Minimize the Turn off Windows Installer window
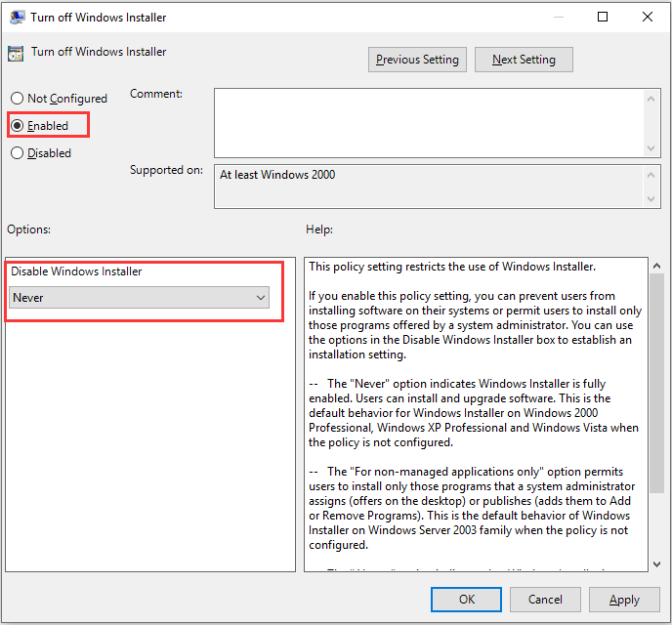Viewport: 672px width, 625px height. point(559,17)
